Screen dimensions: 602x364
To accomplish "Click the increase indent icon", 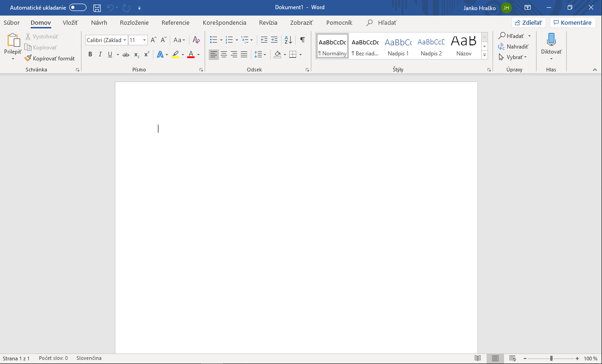I will (x=274, y=40).
